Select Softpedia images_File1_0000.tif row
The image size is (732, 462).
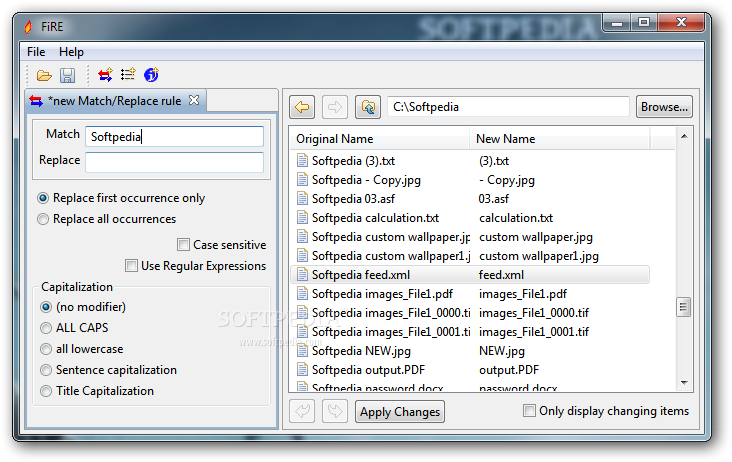click(470, 313)
